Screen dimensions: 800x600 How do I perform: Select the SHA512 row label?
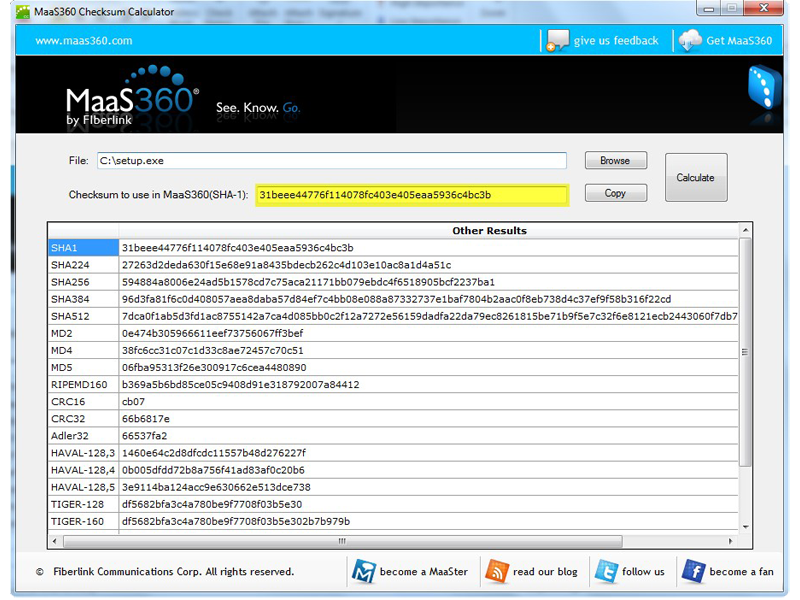(x=84, y=316)
